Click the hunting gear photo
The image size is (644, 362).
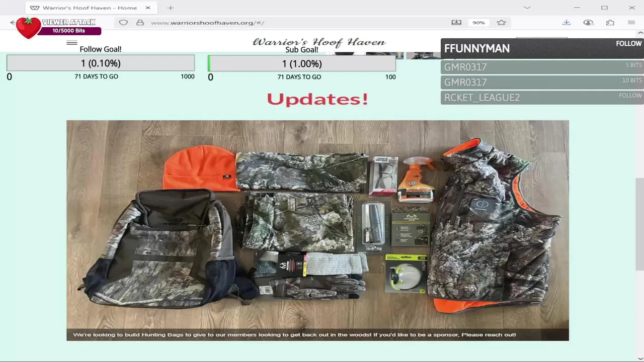[x=317, y=230]
